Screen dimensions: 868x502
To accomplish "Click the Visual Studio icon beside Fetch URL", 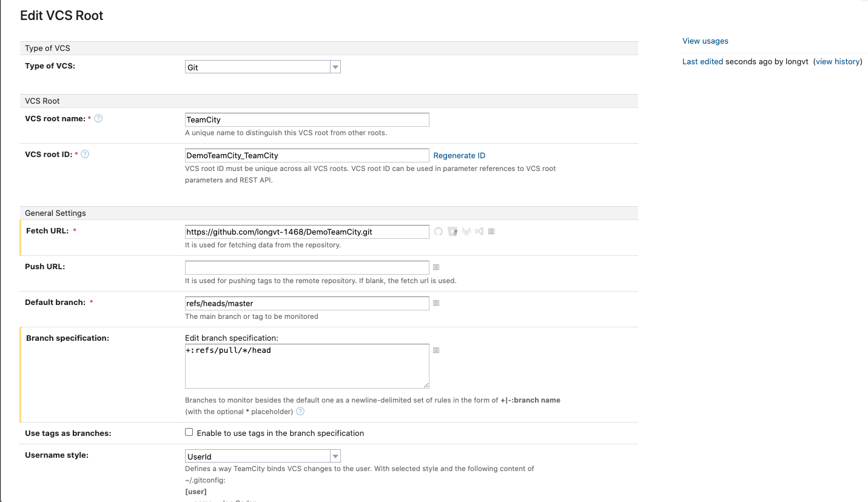I will [479, 232].
